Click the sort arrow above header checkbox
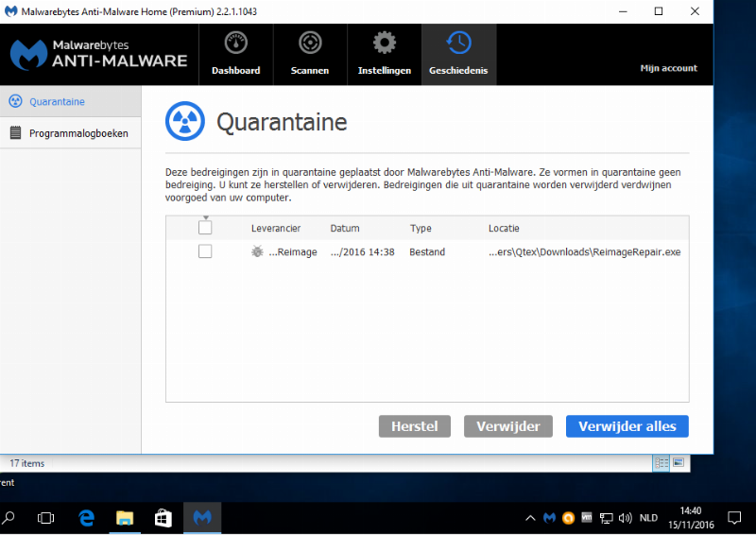Screen dimensions: 756x535 click(x=206, y=217)
